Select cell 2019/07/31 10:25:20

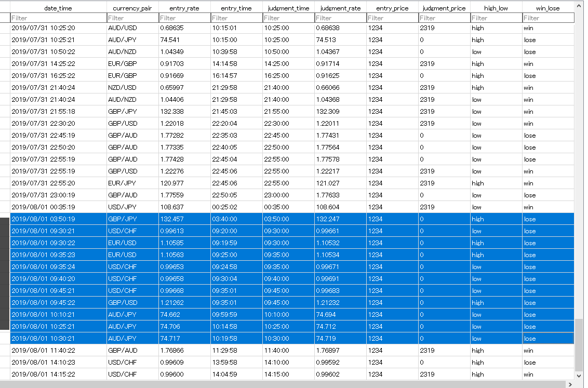tap(58, 28)
